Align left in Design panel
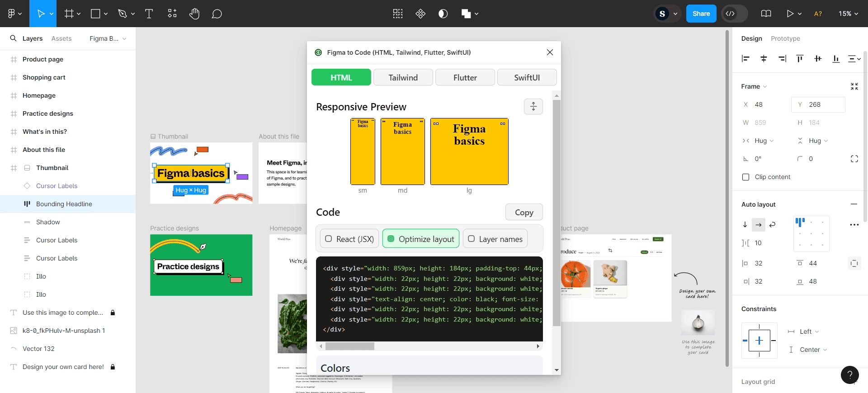868x393 pixels. pos(745,58)
